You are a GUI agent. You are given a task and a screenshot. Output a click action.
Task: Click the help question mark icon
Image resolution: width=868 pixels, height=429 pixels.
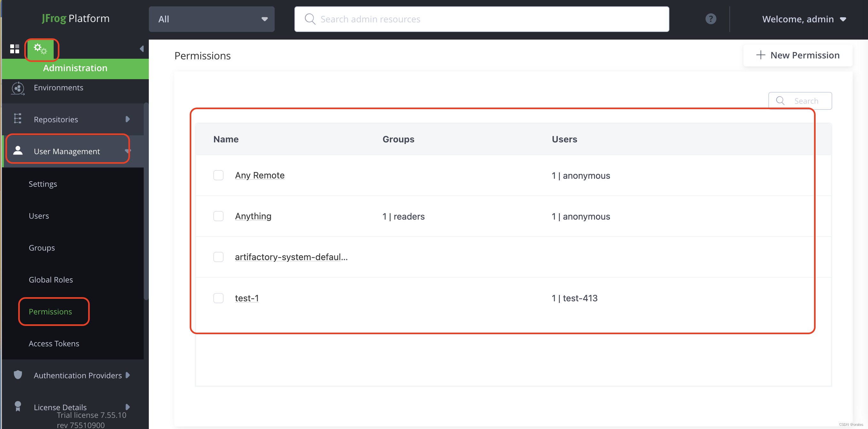711,19
